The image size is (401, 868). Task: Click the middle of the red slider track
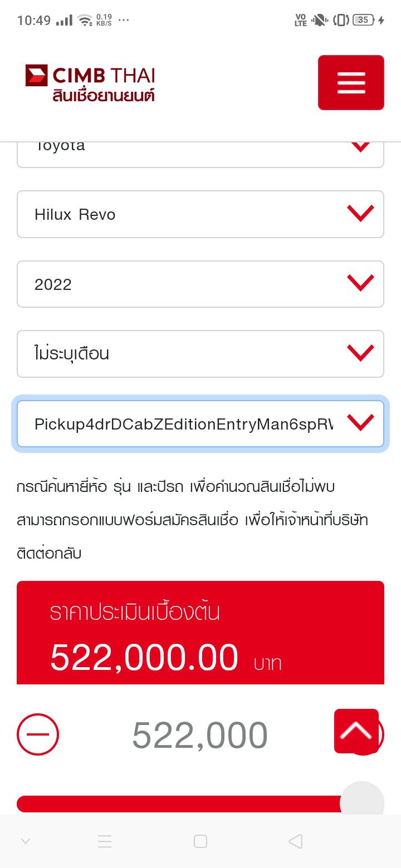pyautogui.click(x=178, y=804)
